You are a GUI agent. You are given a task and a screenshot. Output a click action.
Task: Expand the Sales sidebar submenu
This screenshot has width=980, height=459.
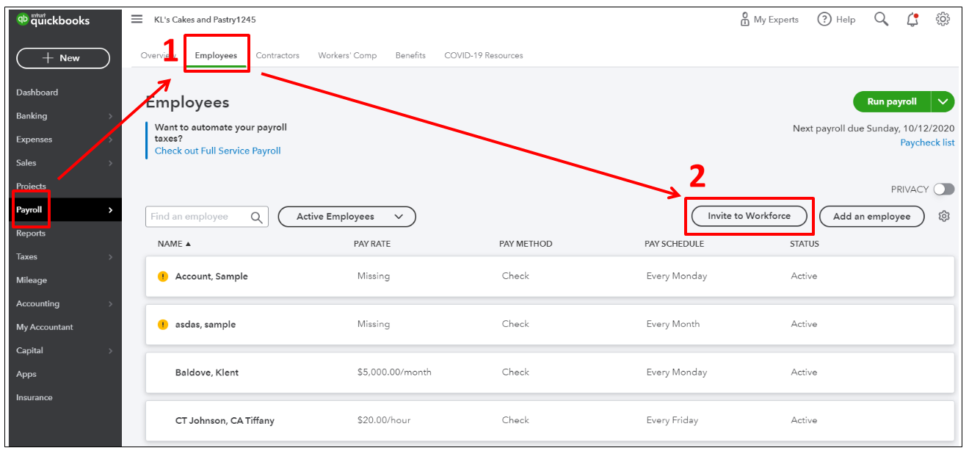tap(110, 163)
